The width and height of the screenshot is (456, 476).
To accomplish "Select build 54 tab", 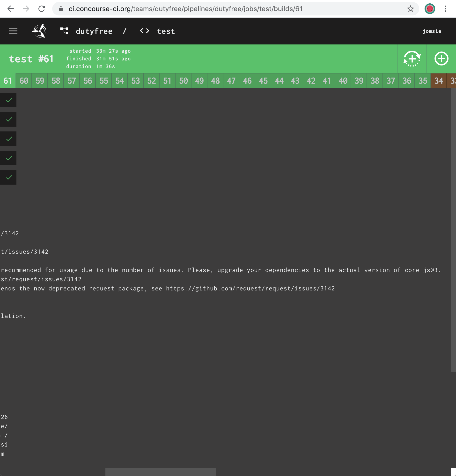I will 120,81.
